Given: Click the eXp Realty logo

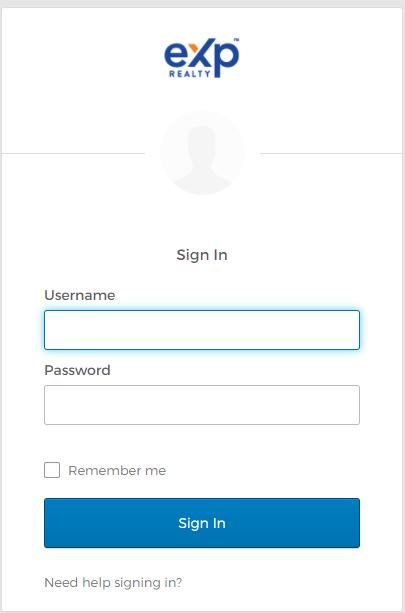Looking at the screenshot, I should (202, 58).
